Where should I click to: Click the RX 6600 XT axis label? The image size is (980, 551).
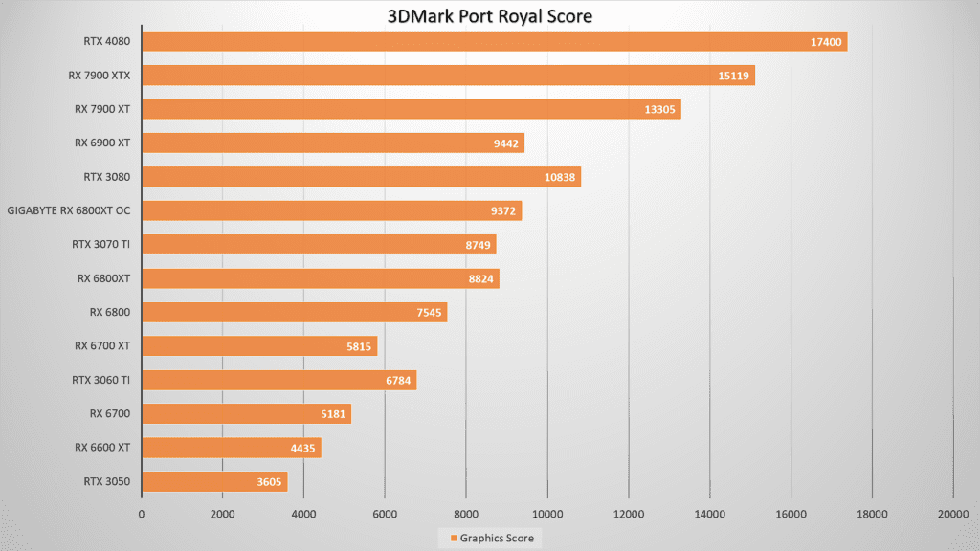[102, 448]
